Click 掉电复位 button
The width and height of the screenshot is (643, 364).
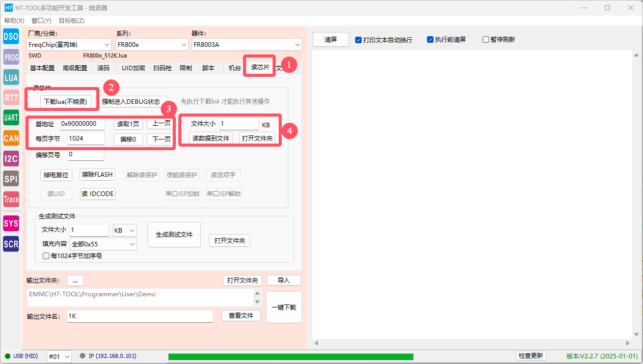56,175
